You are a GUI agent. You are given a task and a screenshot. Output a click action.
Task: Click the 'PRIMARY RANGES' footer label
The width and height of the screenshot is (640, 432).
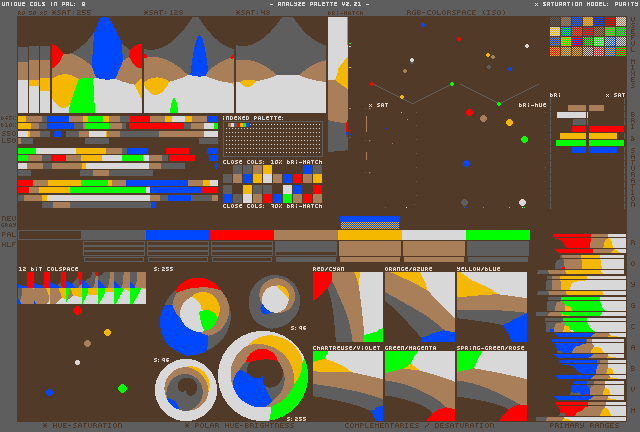584,425
